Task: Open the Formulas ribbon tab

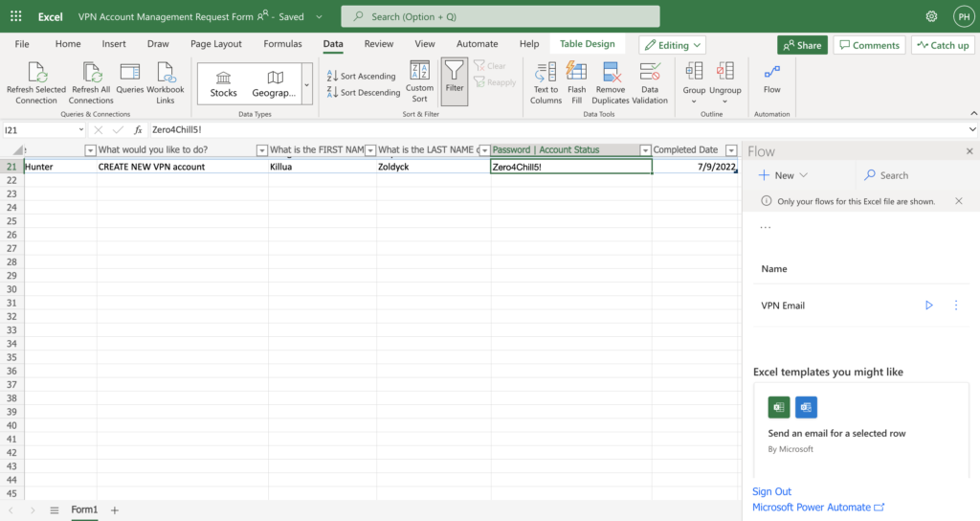Action: (x=282, y=44)
